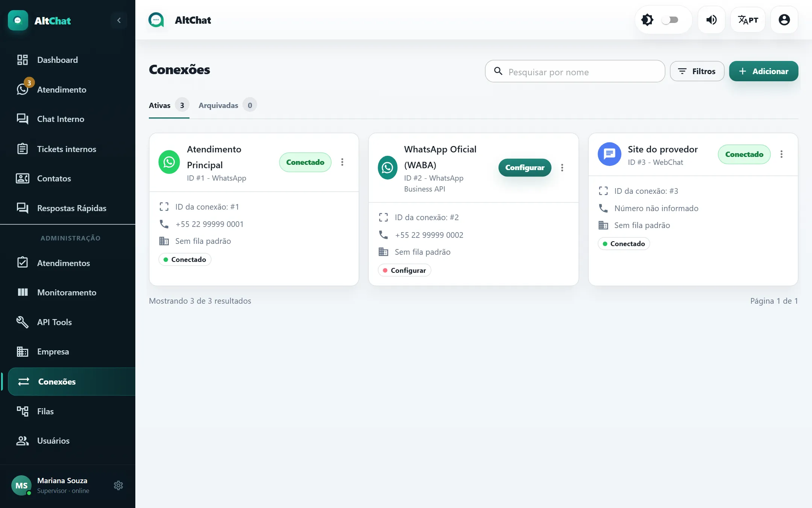The image size is (812, 508).
Task: Select Conexões in sidebar
Action: coord(71,382)
